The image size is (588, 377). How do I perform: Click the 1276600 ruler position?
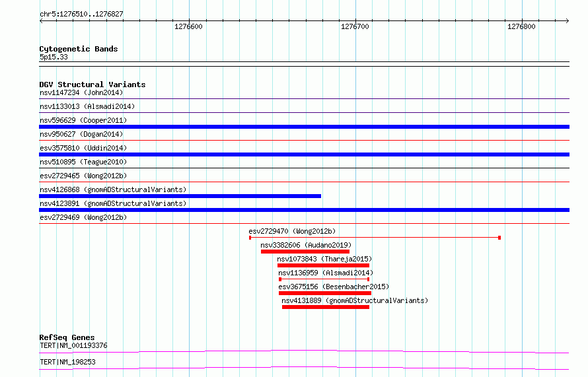tap(188, 26)
